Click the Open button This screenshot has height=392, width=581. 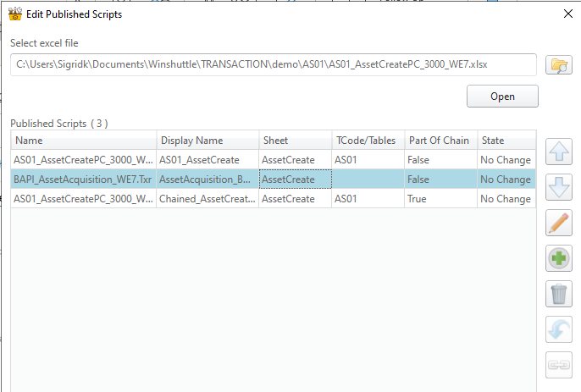pyautogui.click(x=502, y=97)
